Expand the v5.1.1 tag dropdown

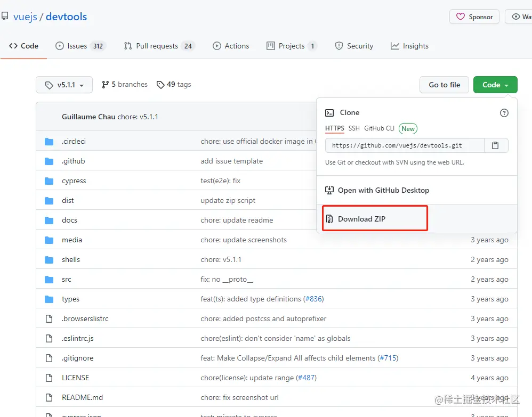[x=64, y=85]
